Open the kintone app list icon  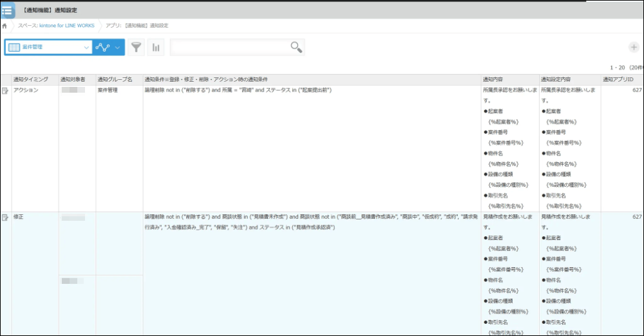(8, 10)
